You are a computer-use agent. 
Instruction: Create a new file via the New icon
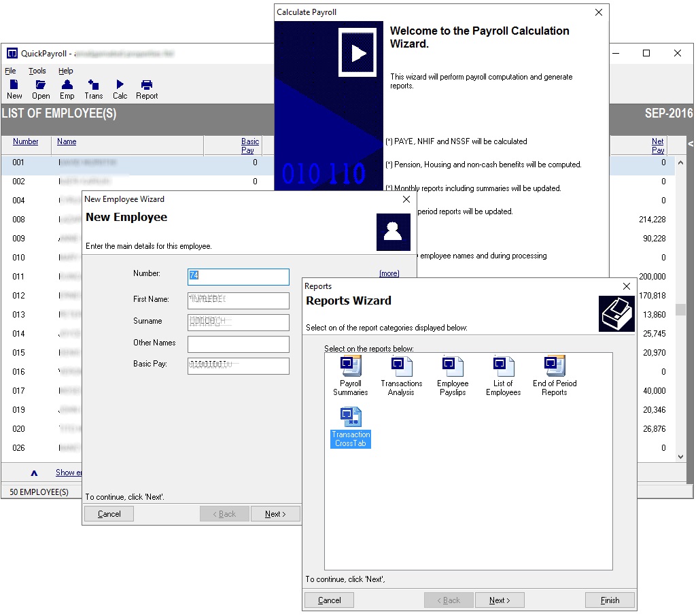click(x=14, y=87)
